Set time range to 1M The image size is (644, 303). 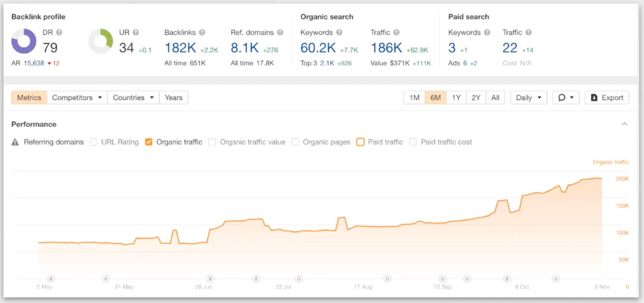pos(414,98)
